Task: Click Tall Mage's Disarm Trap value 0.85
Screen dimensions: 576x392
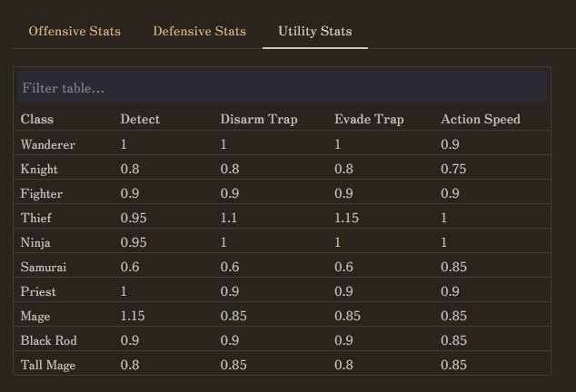Action: point(233,365)
